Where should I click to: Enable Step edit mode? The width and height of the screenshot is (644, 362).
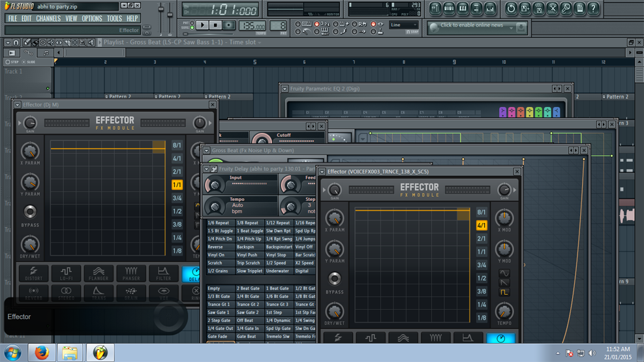(x=12, y=62)
